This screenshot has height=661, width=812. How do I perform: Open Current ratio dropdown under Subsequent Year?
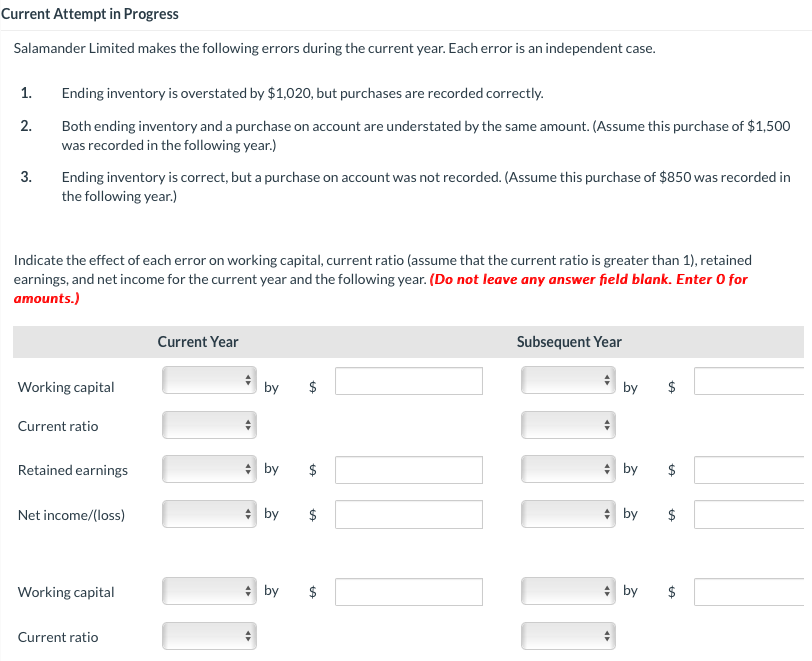pos(567,424)
